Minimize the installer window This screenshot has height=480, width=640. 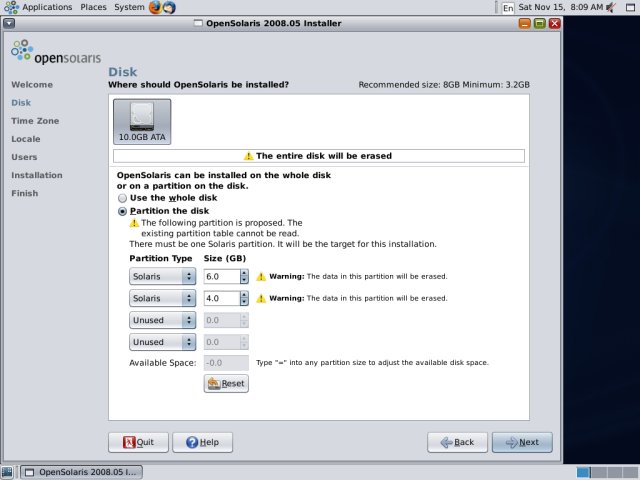524,23
